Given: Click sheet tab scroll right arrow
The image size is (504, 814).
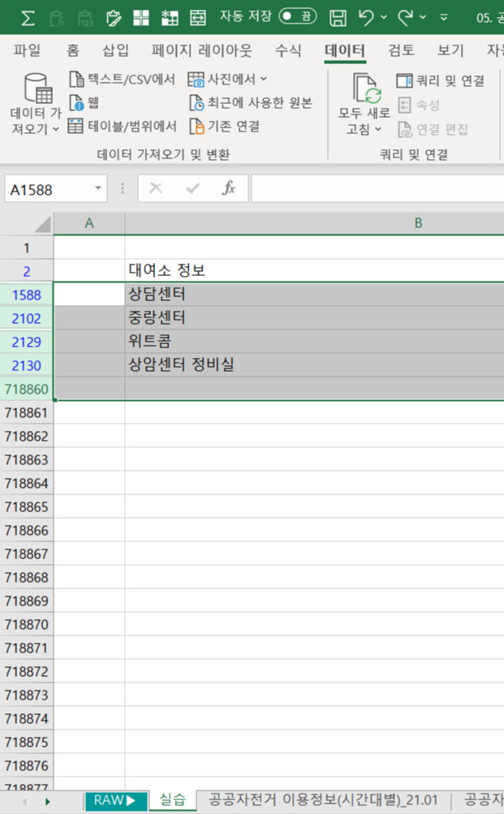Looking at the screenshot, I should point(47,802).
